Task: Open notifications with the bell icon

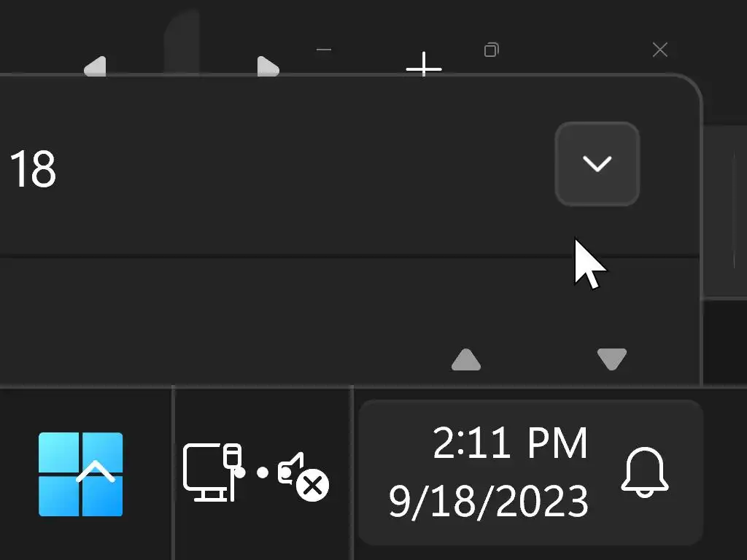Action: tap(645, 472)
